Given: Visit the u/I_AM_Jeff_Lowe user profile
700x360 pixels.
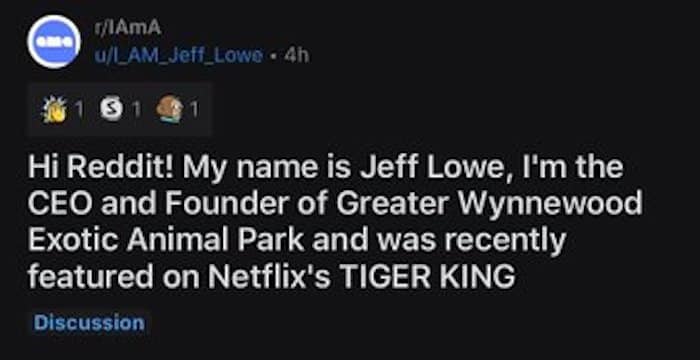Looking at the screenshot, I should 177,55.
